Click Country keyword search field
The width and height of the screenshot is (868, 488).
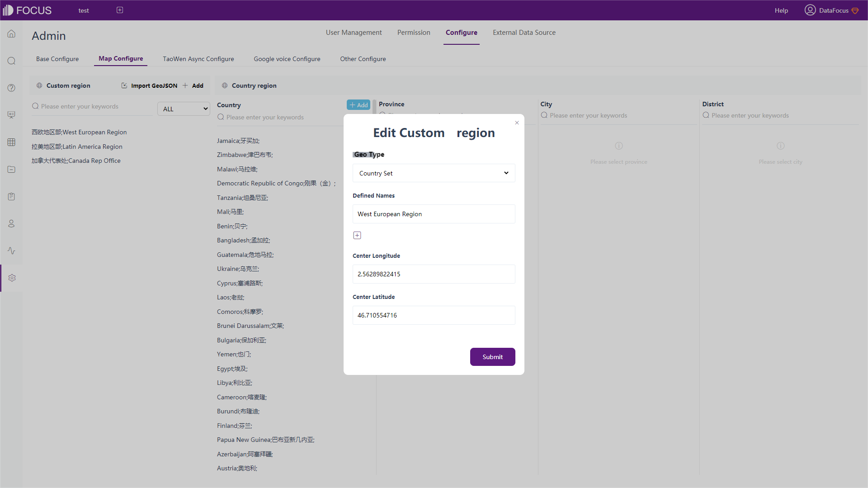(280, 117)
